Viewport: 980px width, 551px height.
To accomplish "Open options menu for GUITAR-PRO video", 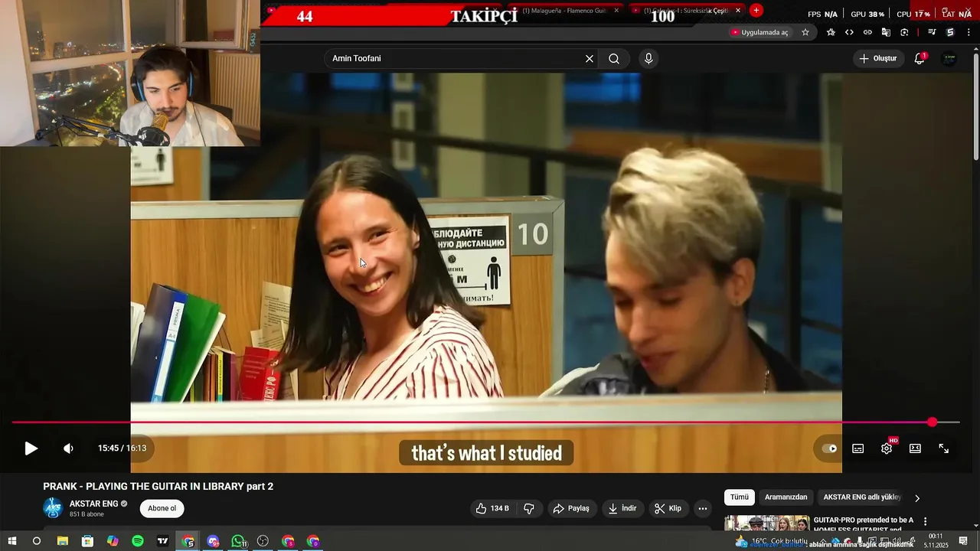I will tap(925, 521).
